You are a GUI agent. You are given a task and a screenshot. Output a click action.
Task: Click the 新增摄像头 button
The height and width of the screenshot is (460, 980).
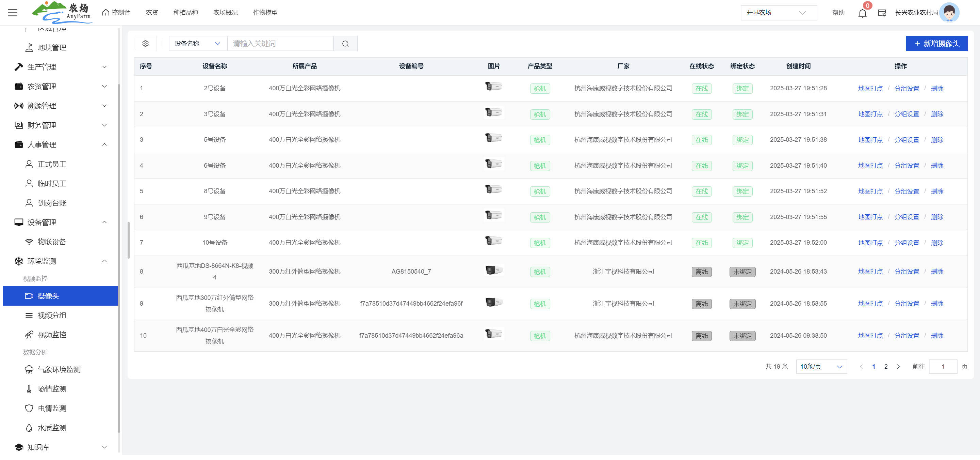tap(936, 43)
